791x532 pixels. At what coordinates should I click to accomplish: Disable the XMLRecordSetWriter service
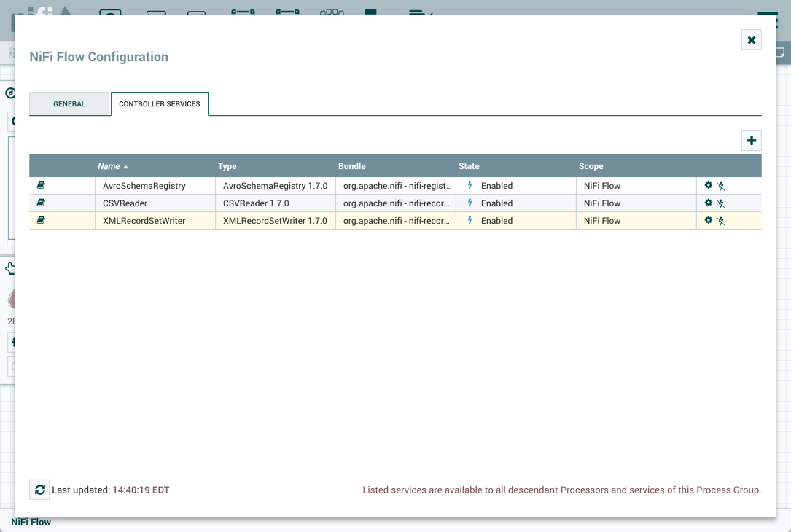pos(720,220)
